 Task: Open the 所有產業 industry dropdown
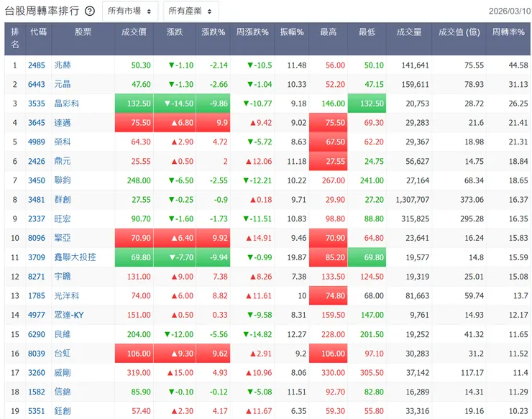pyautogui.click(x=191, y=11)
